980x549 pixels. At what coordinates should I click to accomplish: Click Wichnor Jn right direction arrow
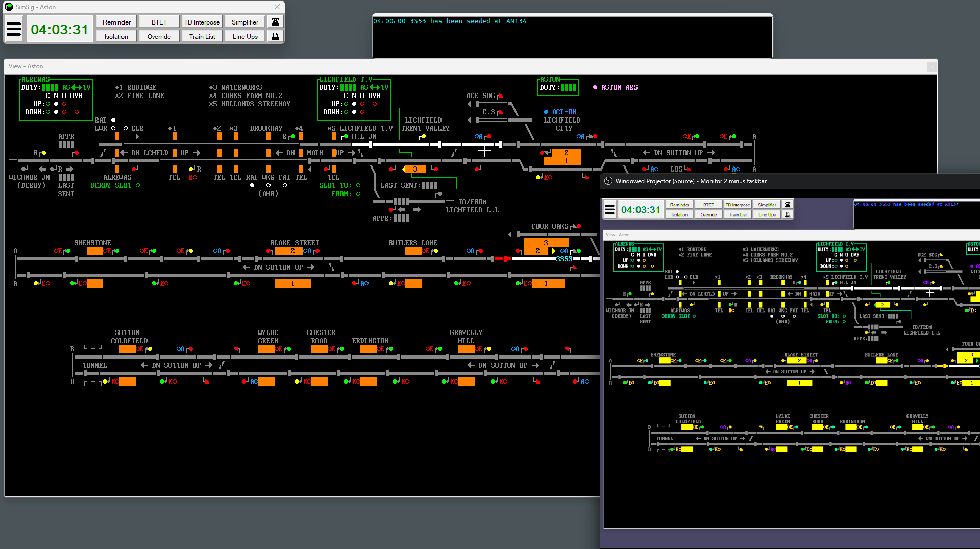(70, 169)
